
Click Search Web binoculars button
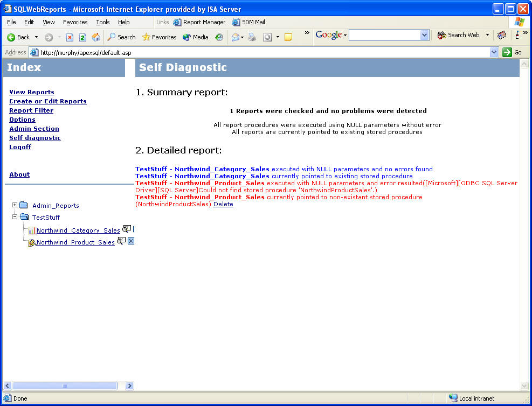coord(458,35)
